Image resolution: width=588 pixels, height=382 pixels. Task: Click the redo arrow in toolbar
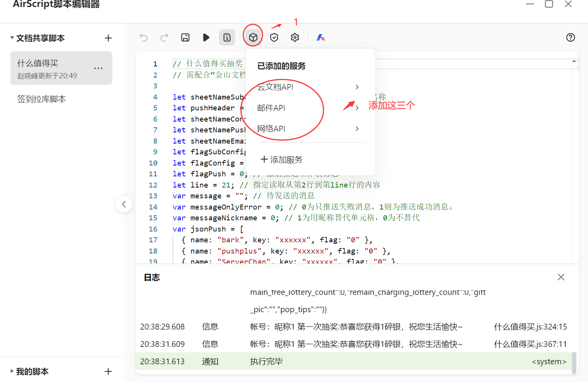coord(164,37)
